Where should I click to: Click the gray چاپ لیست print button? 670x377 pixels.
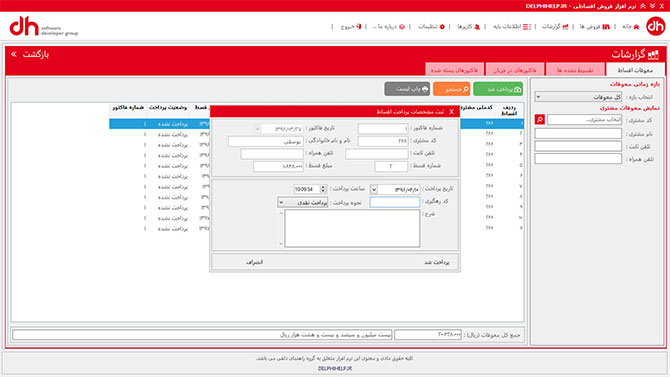click(x=407, y=89)
